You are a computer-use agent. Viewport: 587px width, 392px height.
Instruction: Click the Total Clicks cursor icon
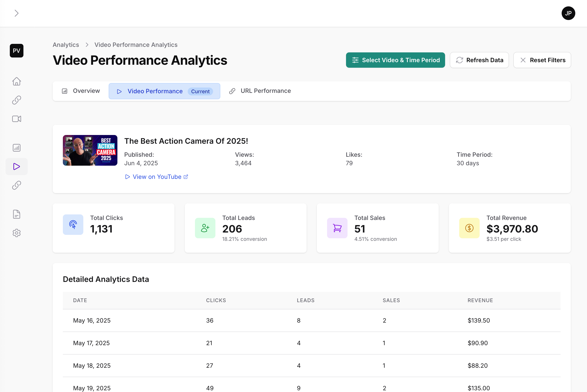[73, 224]
